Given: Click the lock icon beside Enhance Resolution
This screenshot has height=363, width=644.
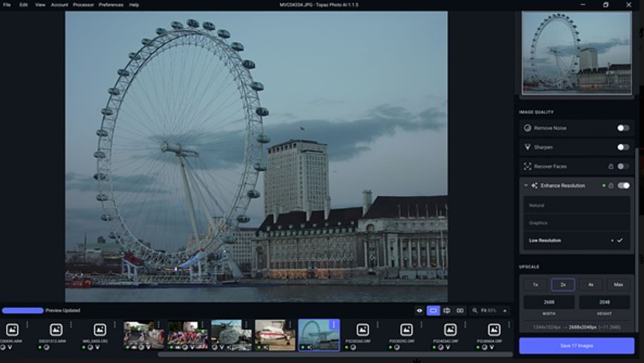Looking at the screenshot, I should 611,186.
